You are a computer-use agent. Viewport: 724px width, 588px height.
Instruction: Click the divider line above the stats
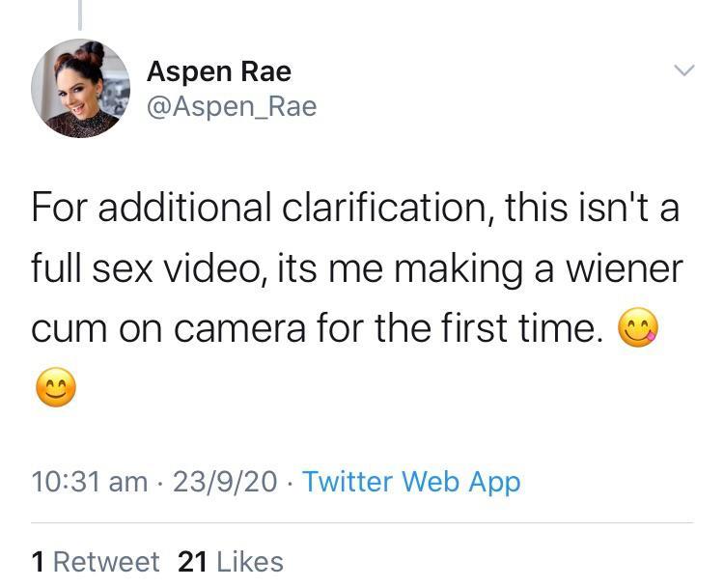tap(362, 523)
